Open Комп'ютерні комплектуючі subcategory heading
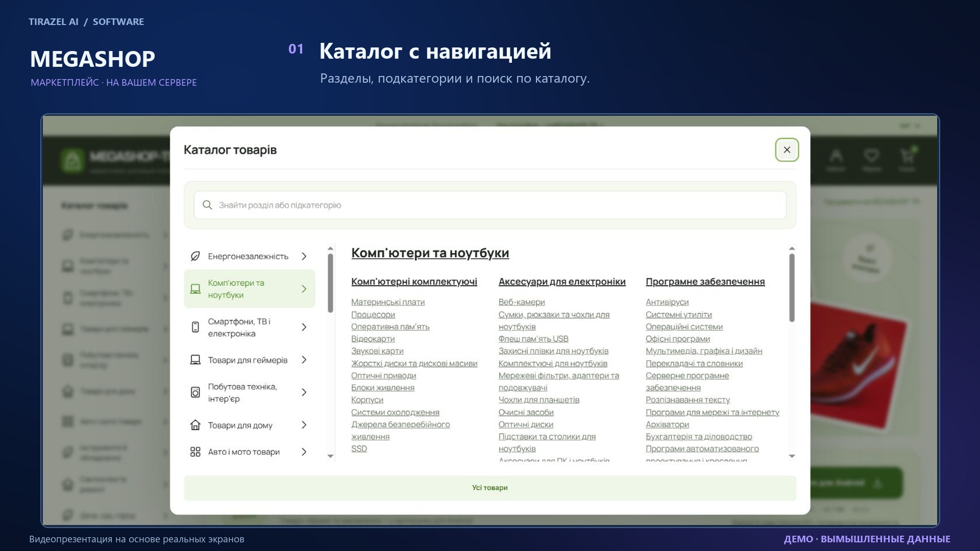This screenshot has height=551, width=980. click(414, 282)
